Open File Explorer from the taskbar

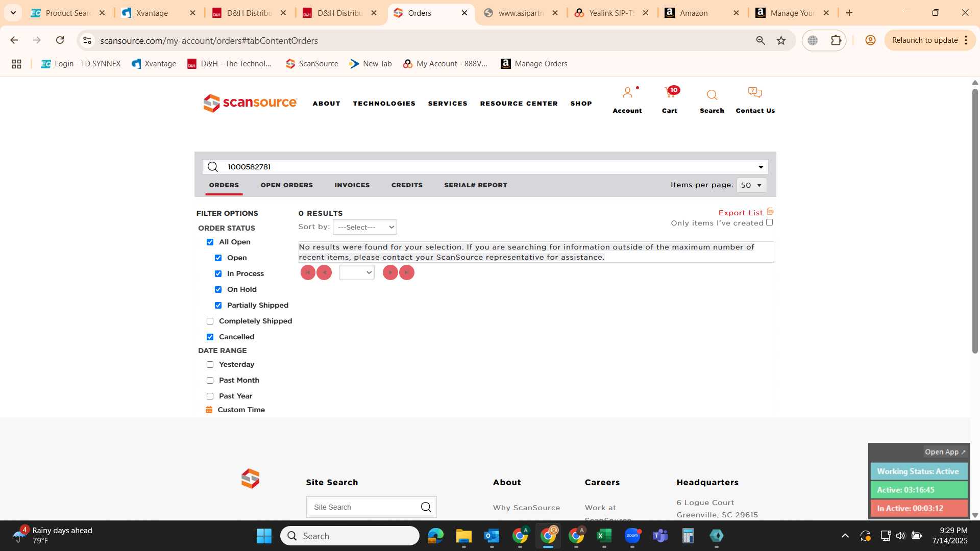(464, 536)
